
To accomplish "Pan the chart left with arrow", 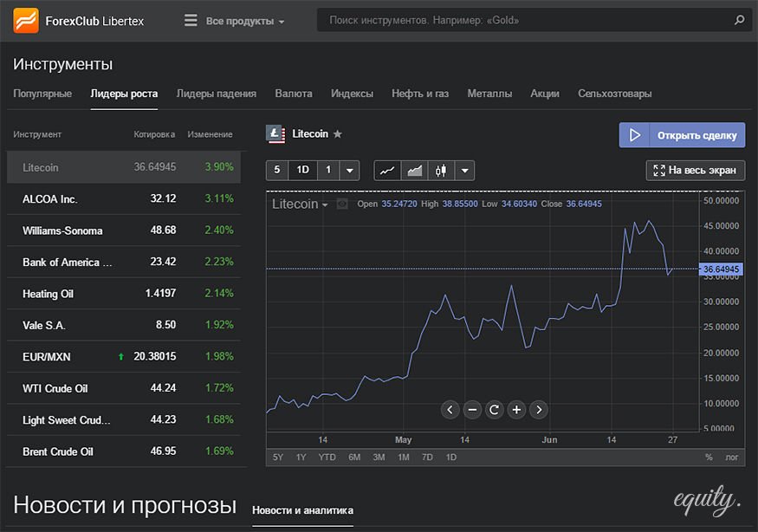I will click(450, 410).
